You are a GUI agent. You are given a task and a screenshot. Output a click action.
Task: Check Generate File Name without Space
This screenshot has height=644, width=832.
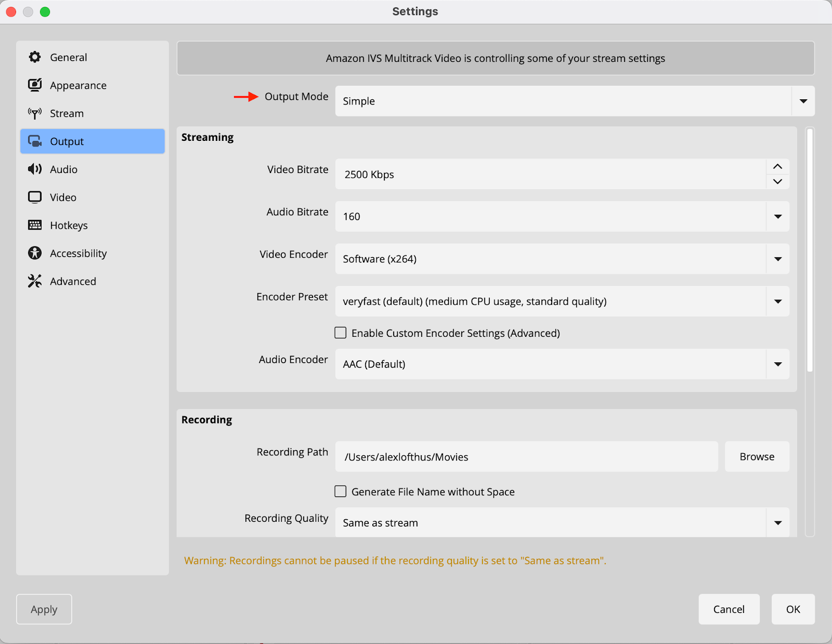click(x=341, y=491)
